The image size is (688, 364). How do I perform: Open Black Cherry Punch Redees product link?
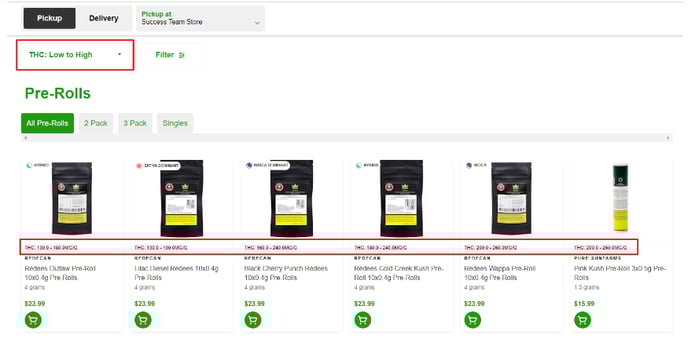point(286,273)
